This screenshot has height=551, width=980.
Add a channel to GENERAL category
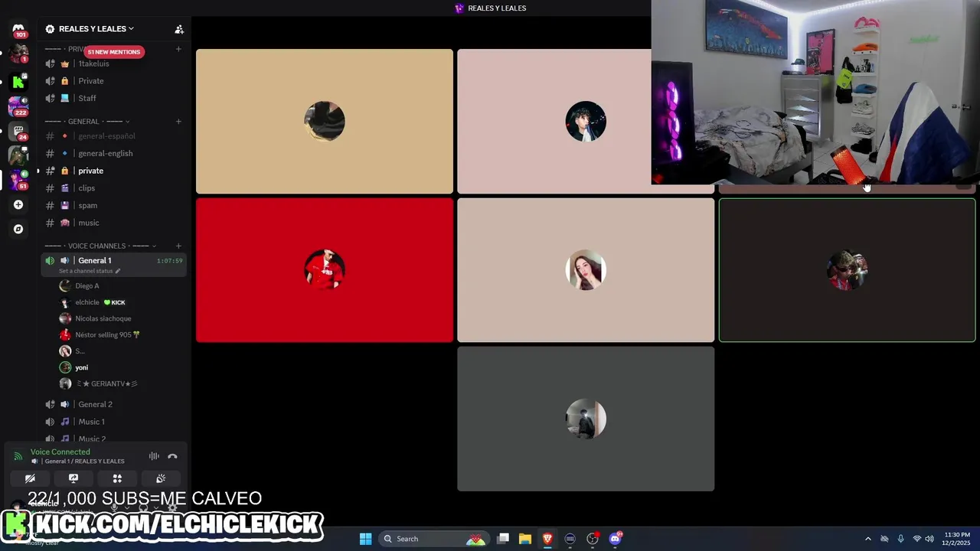pyautogui.click(x=178, y=122)
